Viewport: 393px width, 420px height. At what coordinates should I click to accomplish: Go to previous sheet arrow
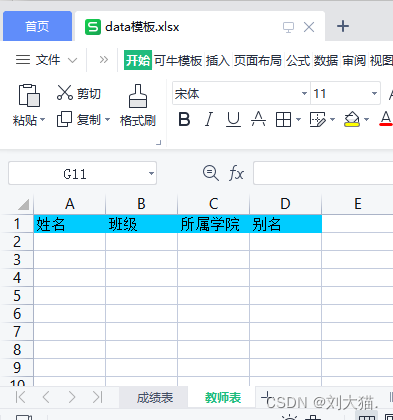[46, 397]
